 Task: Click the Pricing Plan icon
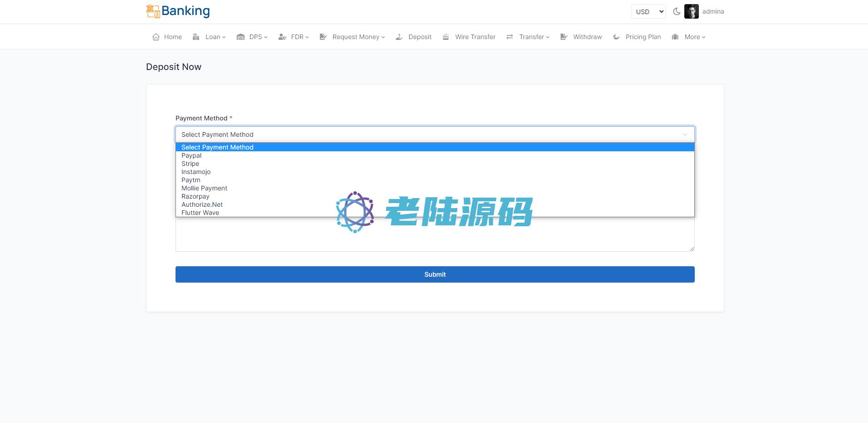point(616,37)
